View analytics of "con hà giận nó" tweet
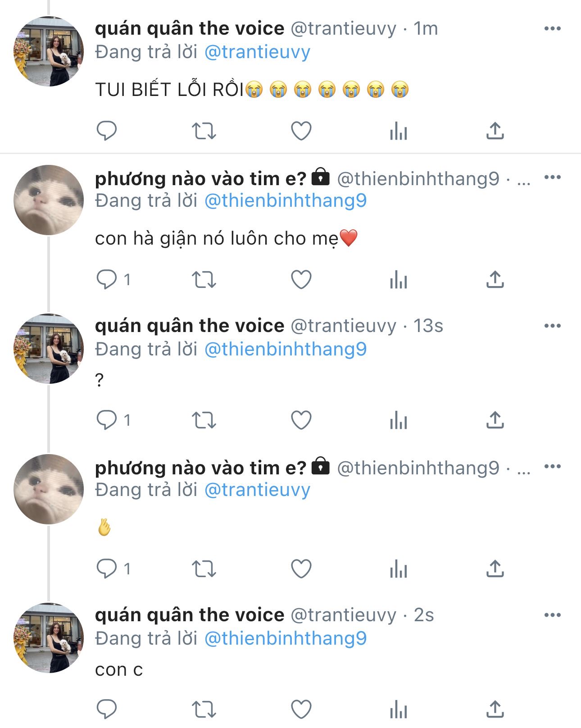 pyautogui.click(x=398, y=280)
